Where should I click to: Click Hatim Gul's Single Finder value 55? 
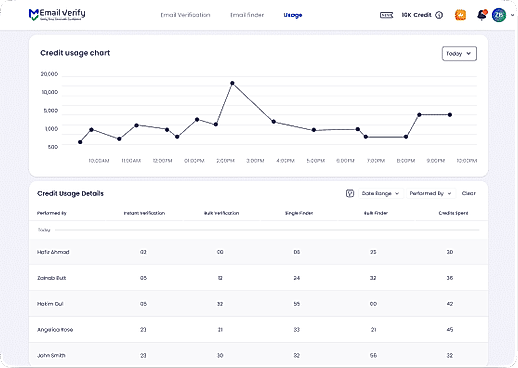pyautogui.click(x=297, y=304)
